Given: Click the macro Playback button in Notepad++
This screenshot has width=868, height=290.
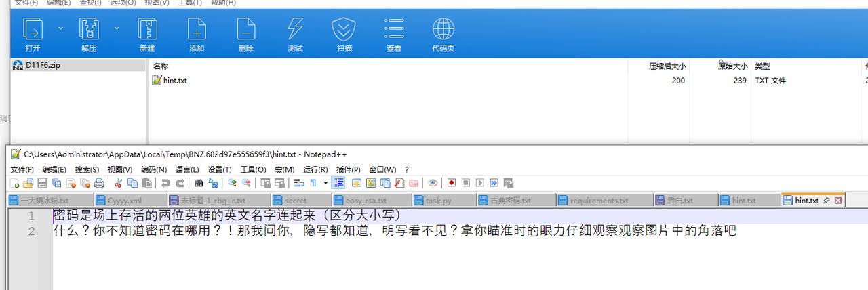Looking at the screenshot, I should tap(480, 183).
